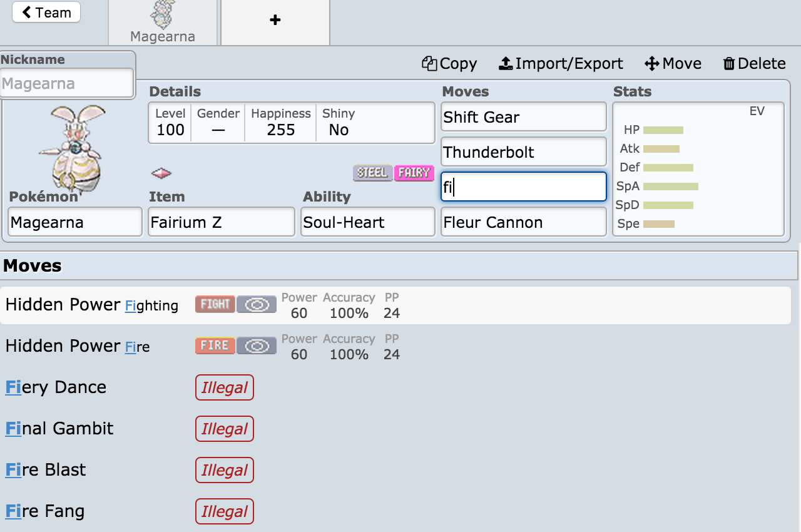Image resolution: width=801 pixels, height=532 pixels.
Task: Click the Fairy type badge
Action: click(x=414, y=172)
